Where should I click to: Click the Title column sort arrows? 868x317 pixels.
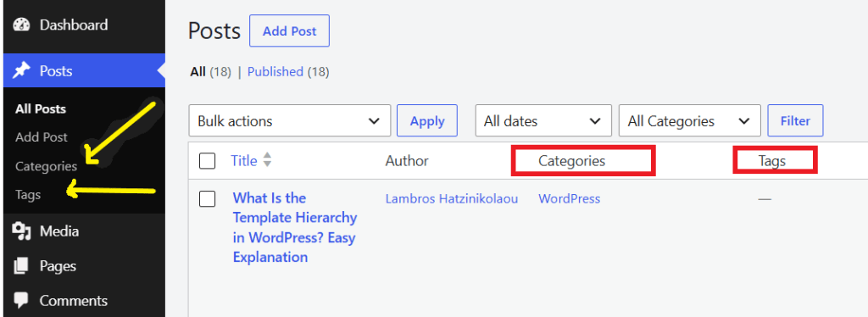click(267, 160)
